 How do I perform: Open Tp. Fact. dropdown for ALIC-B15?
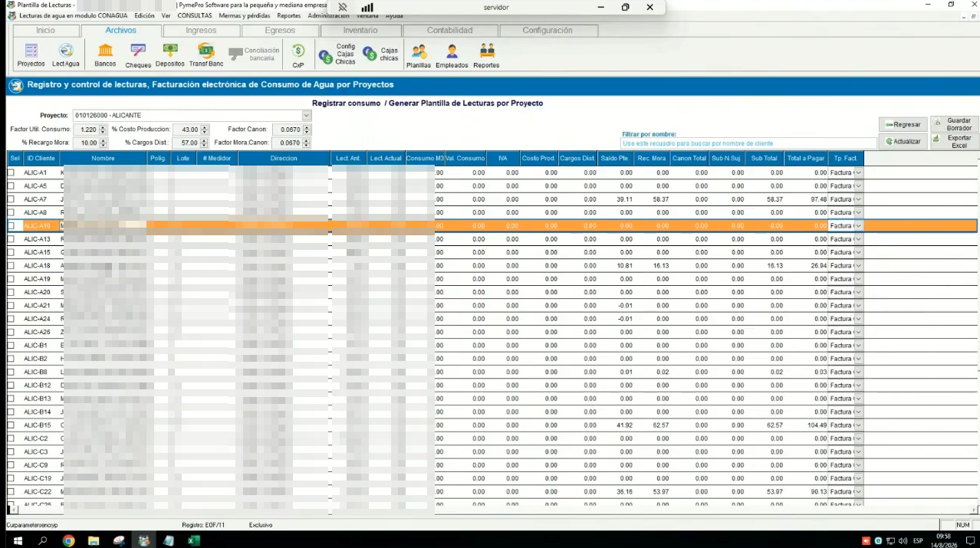point(859,425)
